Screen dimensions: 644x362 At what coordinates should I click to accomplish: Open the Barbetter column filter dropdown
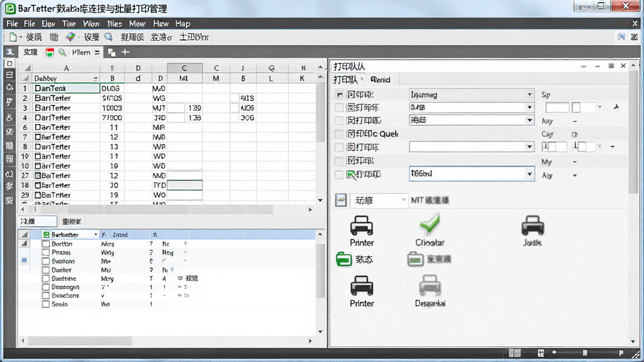click(96, 234)
